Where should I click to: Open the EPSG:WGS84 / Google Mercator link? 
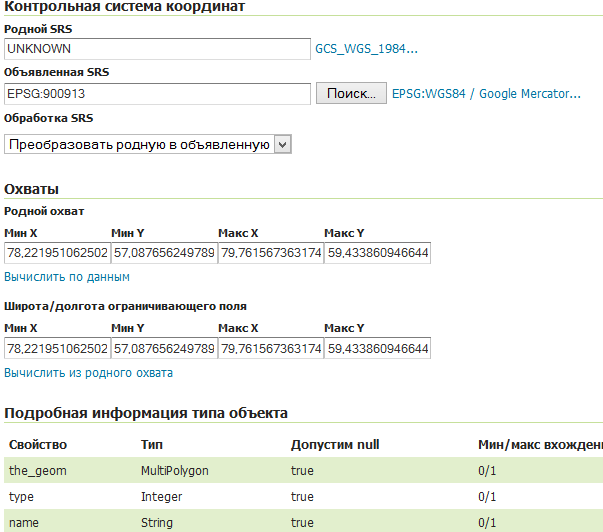coord(486,94)
